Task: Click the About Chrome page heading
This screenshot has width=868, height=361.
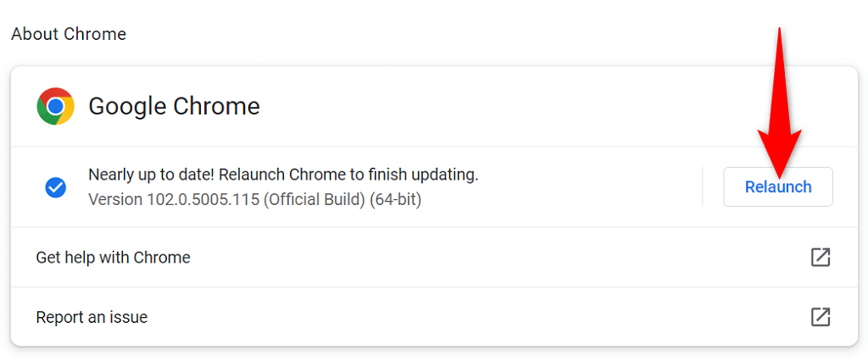Action: [69, 35]
